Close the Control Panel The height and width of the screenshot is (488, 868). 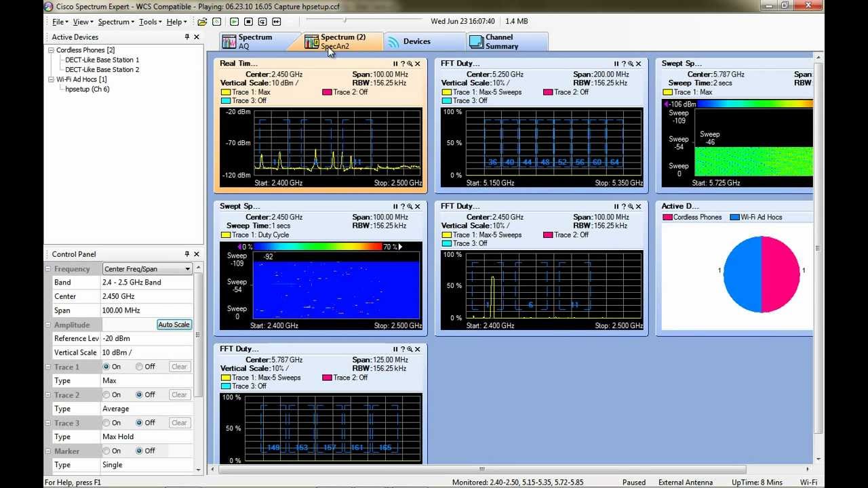tap(197, 254)
